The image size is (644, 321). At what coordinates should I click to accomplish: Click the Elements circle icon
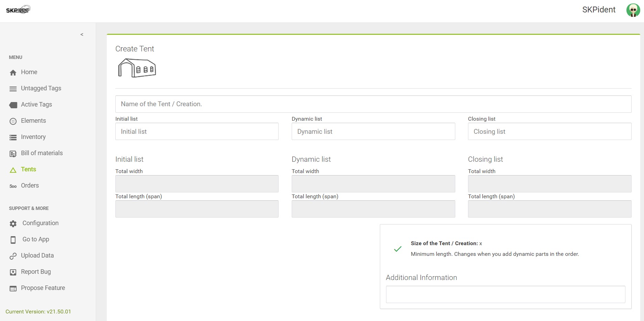[13, 121]
